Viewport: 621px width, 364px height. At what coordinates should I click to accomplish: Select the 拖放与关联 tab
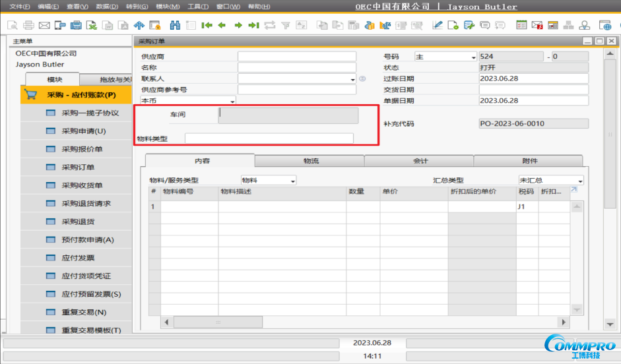(x=106, y=80)
